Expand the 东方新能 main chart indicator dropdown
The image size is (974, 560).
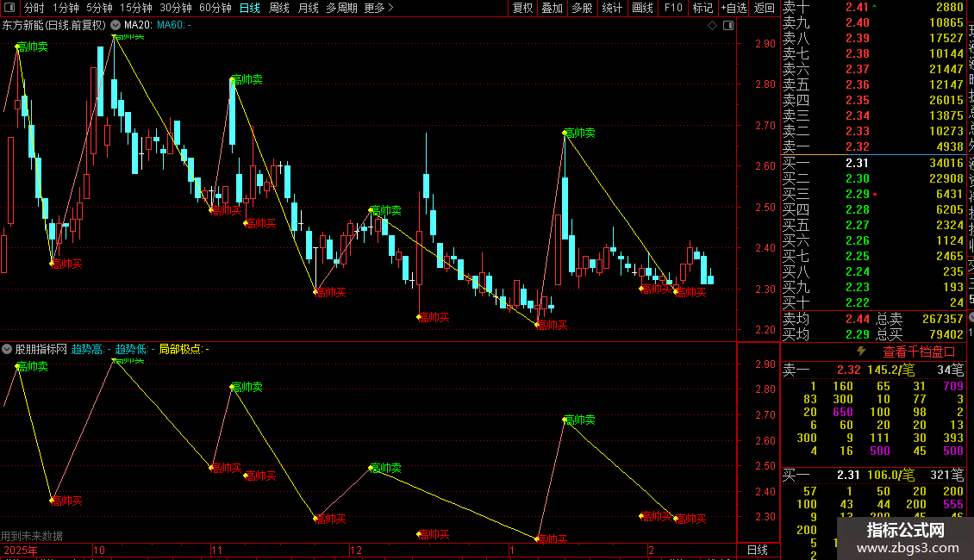(x=116, y=25)
